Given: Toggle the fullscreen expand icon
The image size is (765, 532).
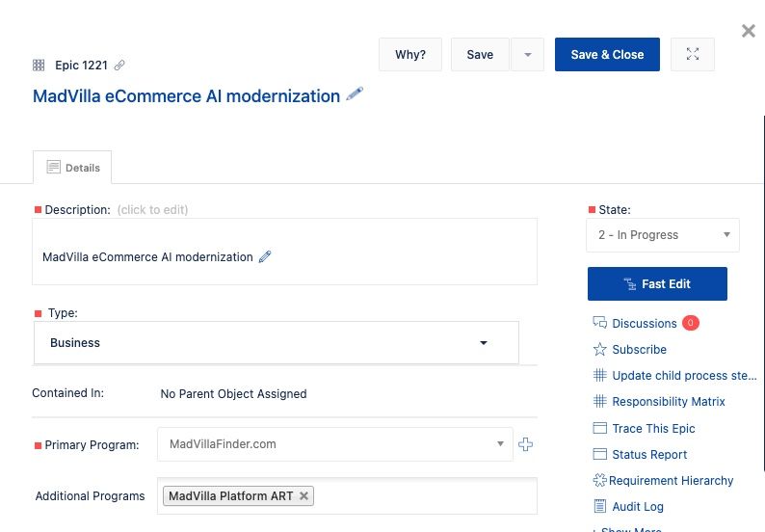Looking at the screenshot, I should coord(693,54).
